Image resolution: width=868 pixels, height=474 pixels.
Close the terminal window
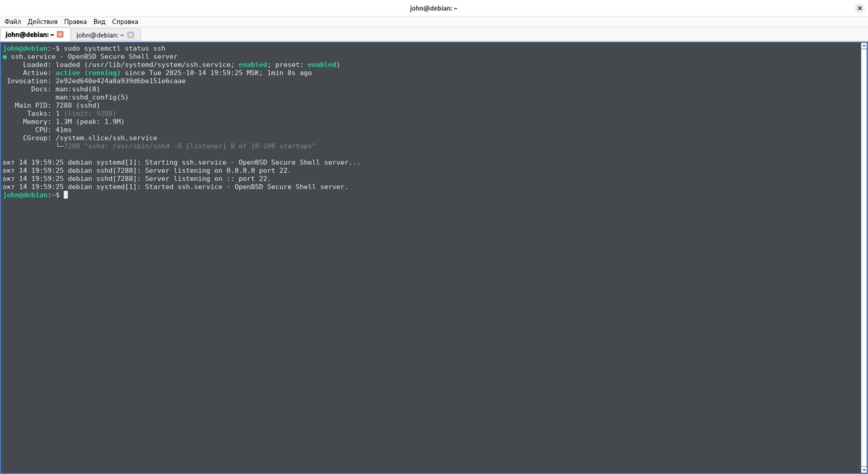(x=858, y=8)
